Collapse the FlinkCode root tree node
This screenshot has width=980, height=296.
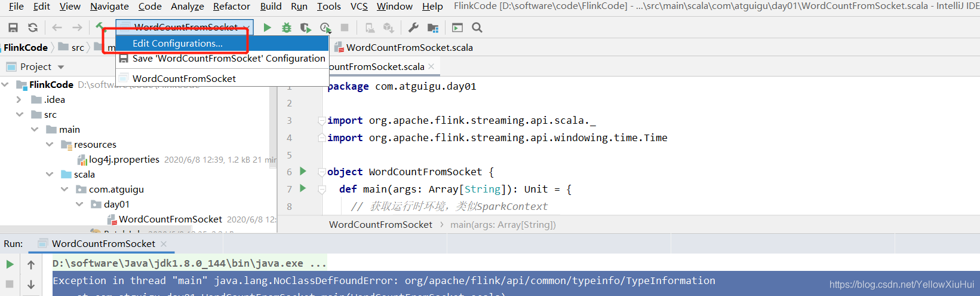tap(5, 84)
